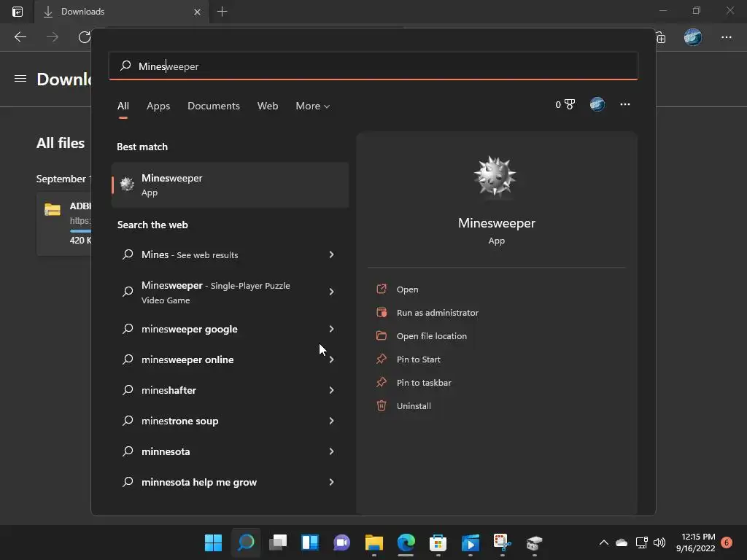This screenshot has width=747, height=560.
Task: Open the Minesweeper best match result
Action: [230, 184]
